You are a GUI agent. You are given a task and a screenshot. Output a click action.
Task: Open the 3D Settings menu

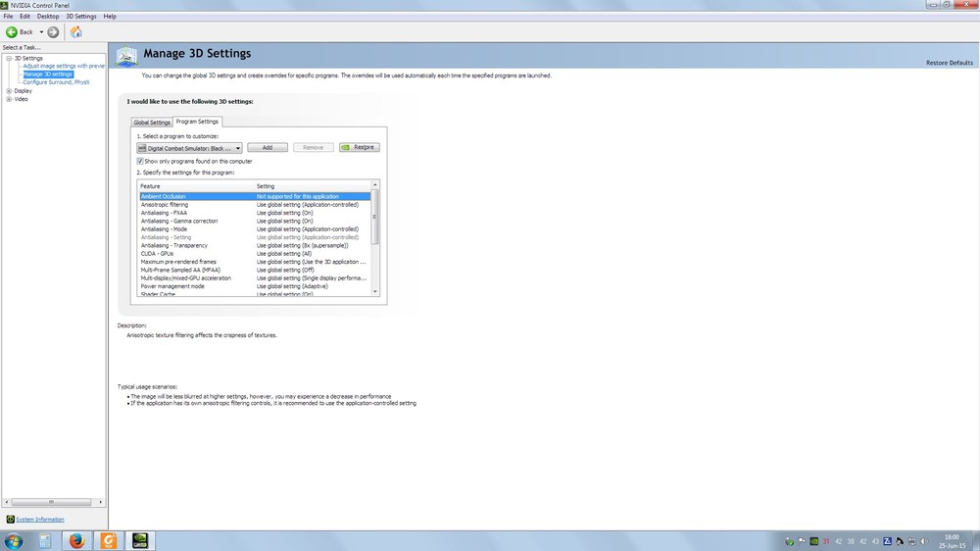point(81,17)
